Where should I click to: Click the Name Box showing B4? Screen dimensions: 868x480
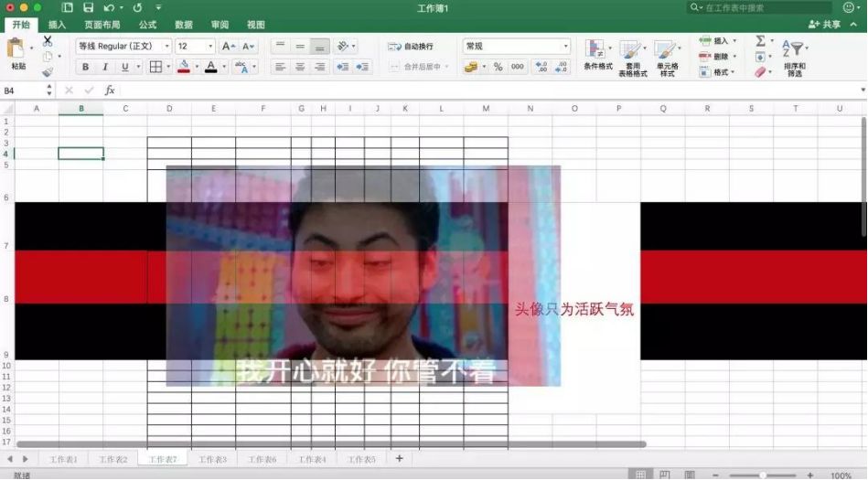click(23, 91)
